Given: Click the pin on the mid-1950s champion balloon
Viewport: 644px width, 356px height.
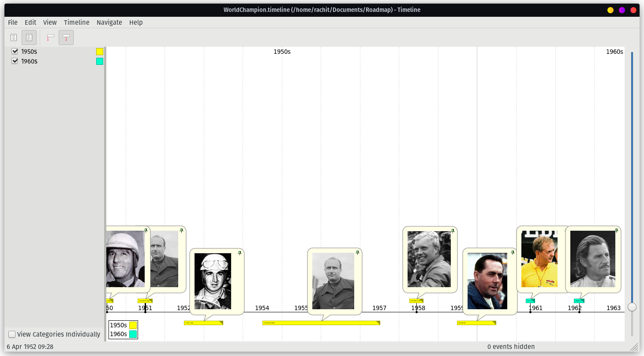Looking at the screenshot, I should (357, 252).
